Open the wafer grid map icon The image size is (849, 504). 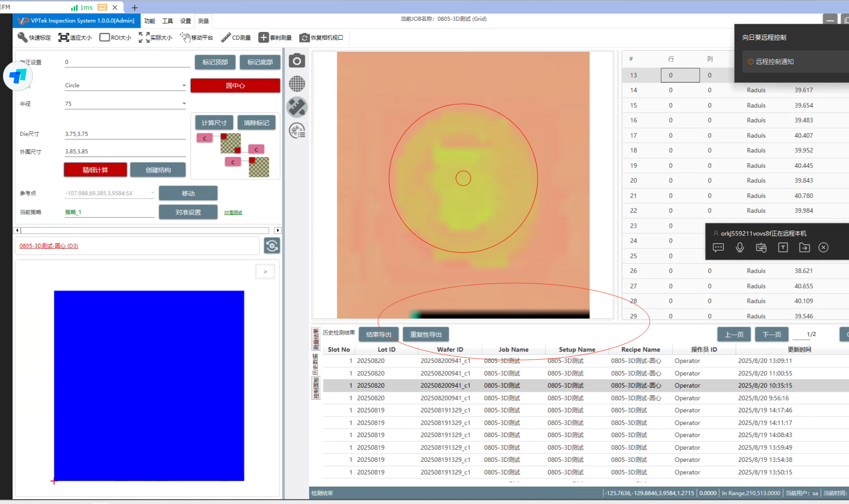(x=297, y=84)
